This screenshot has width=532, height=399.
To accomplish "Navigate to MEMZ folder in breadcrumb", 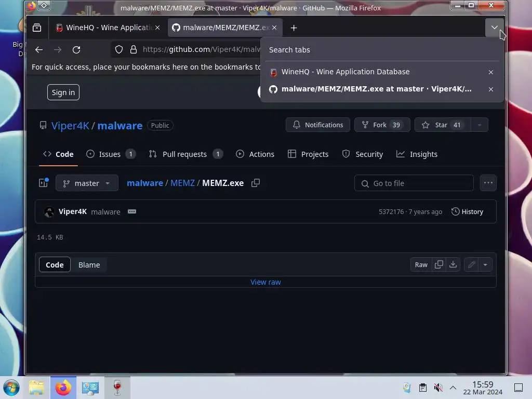I will click(182, 183).
